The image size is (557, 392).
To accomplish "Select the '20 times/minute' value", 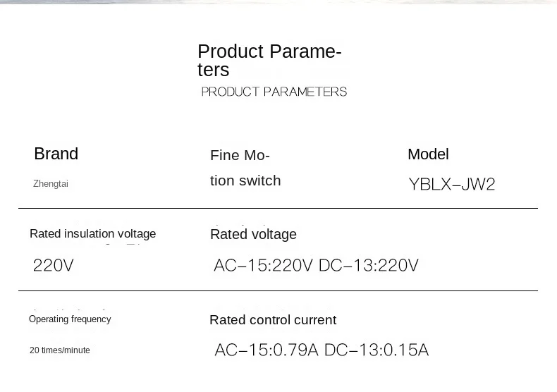I will pyautogui.click(x=60, y=350).
